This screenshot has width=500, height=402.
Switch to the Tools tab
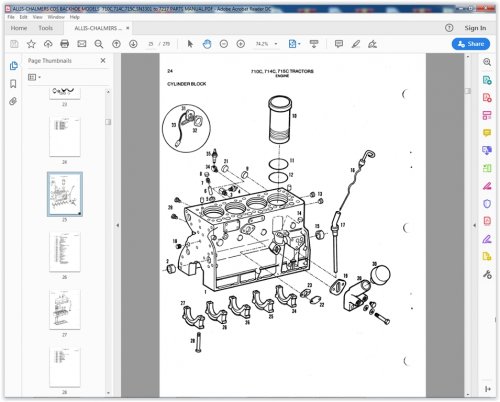[x=45, y=28]
